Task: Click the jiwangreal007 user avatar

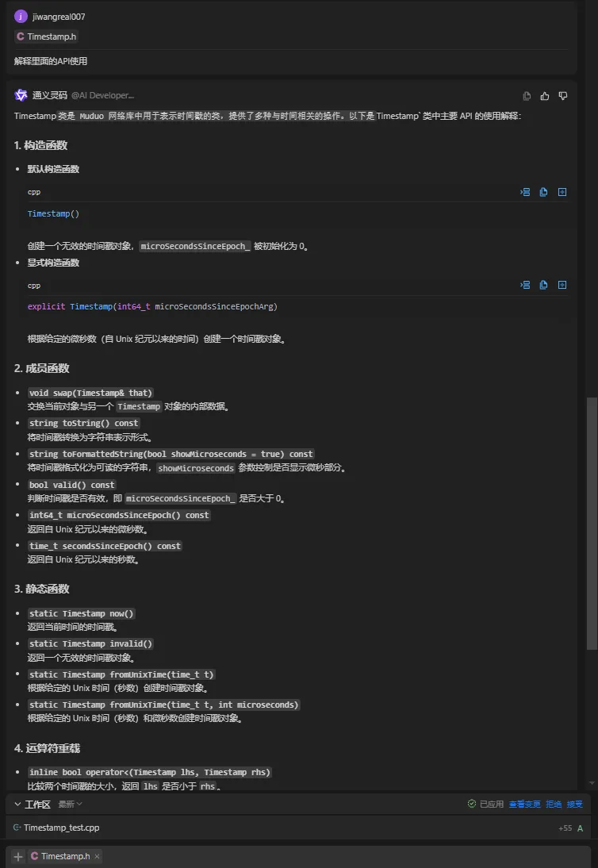Action: coord(21,16)
